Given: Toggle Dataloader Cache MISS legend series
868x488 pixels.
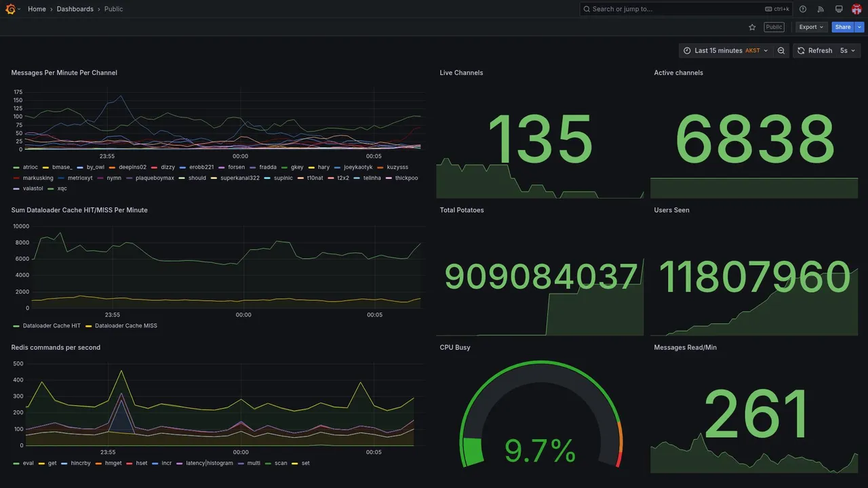Looking at the screenshot, I should [x=121, y=326].
